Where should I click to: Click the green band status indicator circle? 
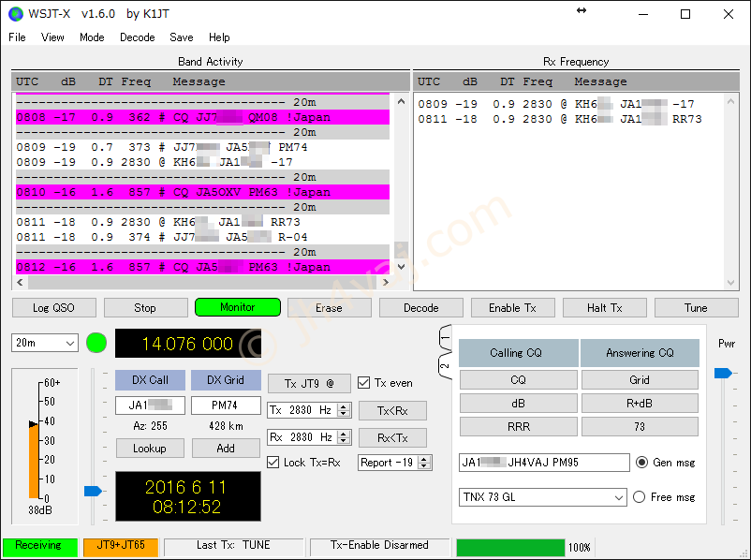96,343
